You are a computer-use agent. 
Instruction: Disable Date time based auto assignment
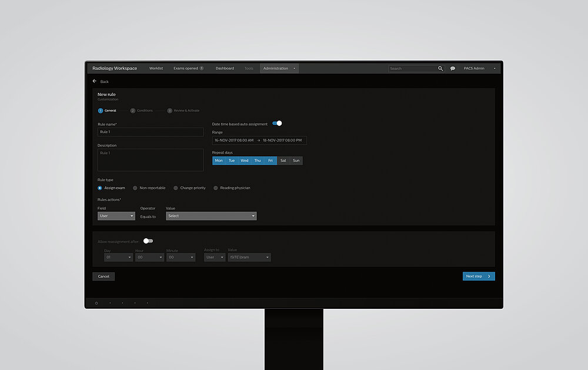pyautogui.click(x=277, y=124)
